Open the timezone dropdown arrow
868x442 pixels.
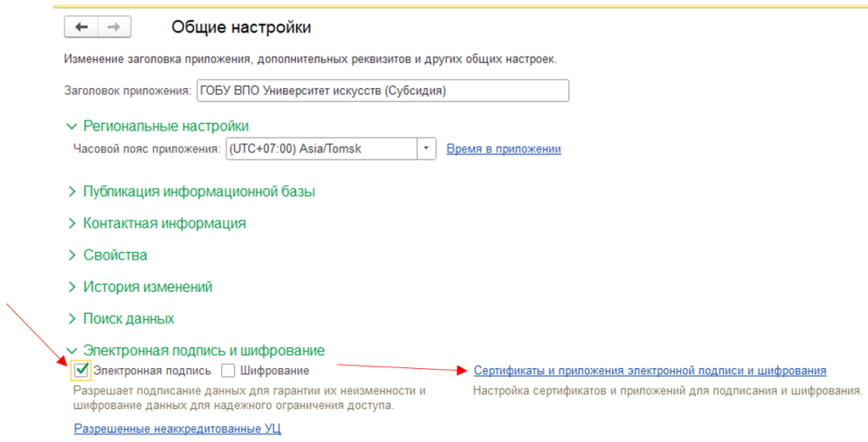tap(426, 149)
